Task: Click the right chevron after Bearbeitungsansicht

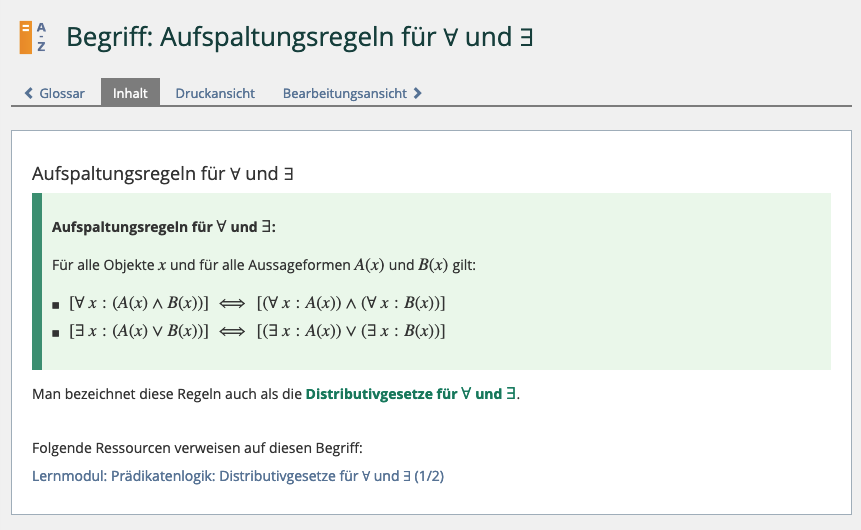Action: [x=418, y=93]
